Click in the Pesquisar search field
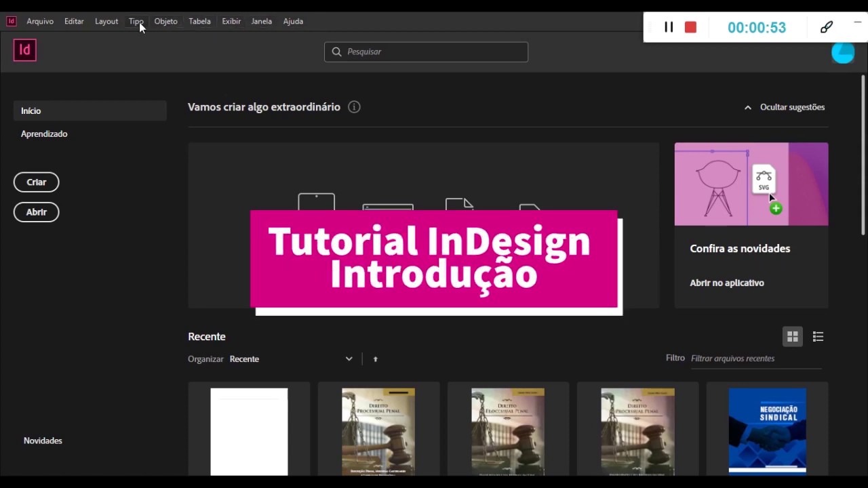 (x=426, y=52)
